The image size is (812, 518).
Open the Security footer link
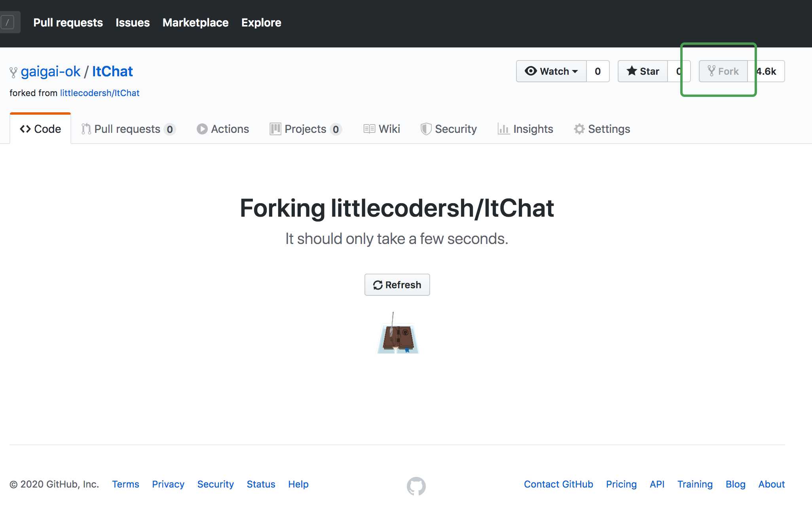pos(216,484)
